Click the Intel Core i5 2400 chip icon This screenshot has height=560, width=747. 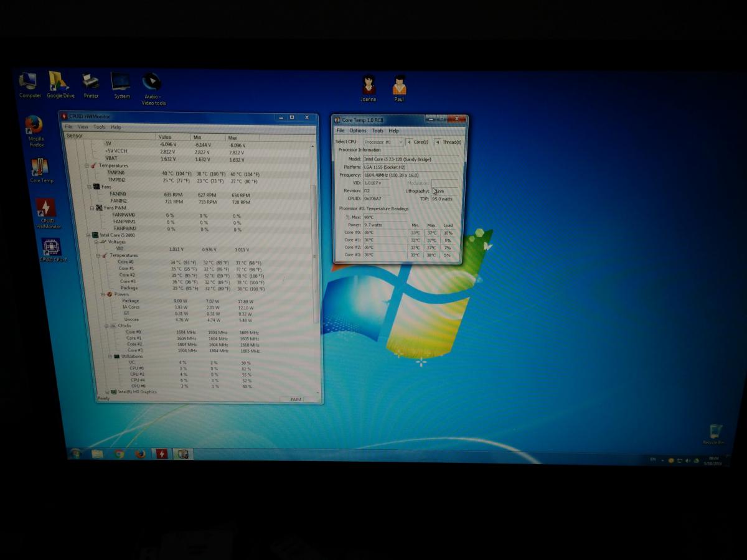click(95, 235)
